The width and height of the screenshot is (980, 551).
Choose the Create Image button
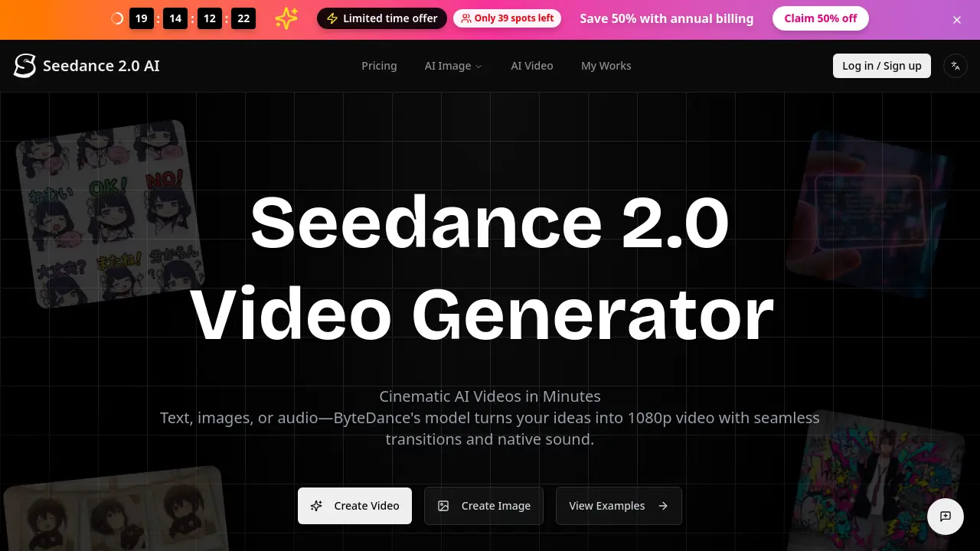click(x=484, y=506)
